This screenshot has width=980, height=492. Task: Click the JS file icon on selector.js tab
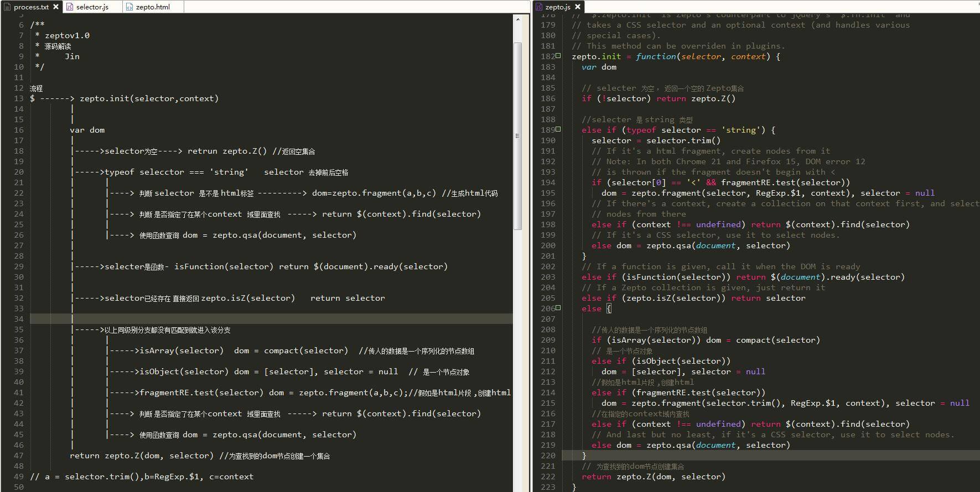pos(70,7)
